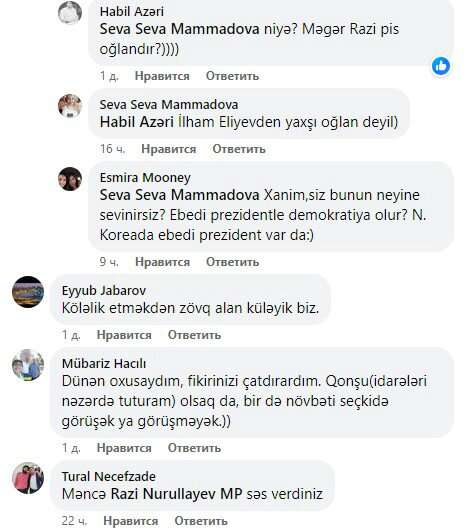Open tagged Razi Nurullayev MP mention

(x=176, y=494)
